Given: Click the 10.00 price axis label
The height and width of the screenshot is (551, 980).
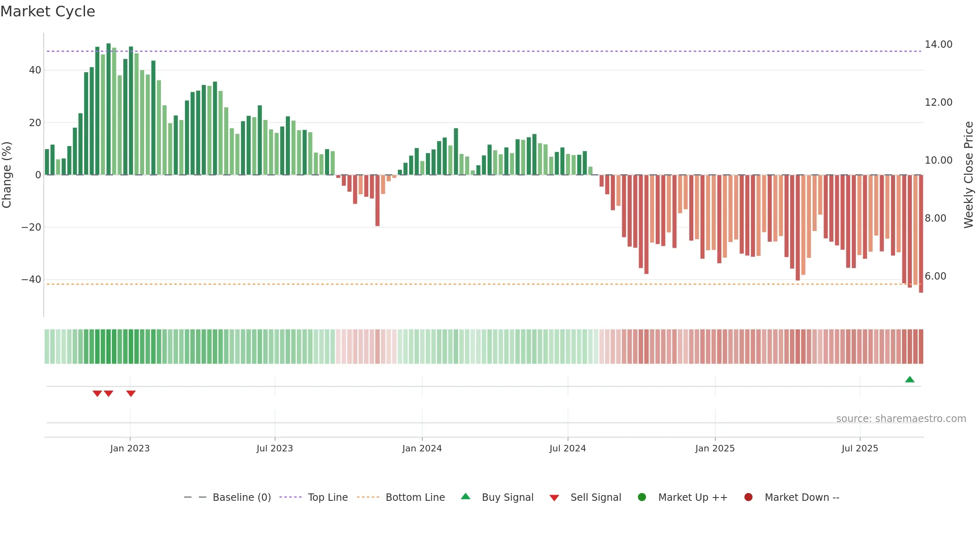Looking at the screenshot, I should click(938, 160).
